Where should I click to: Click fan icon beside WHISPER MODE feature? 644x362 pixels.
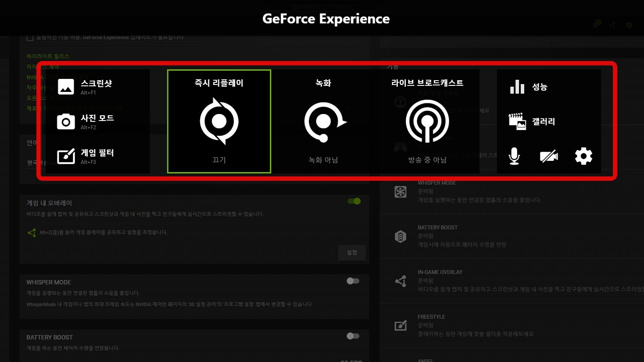401,192
